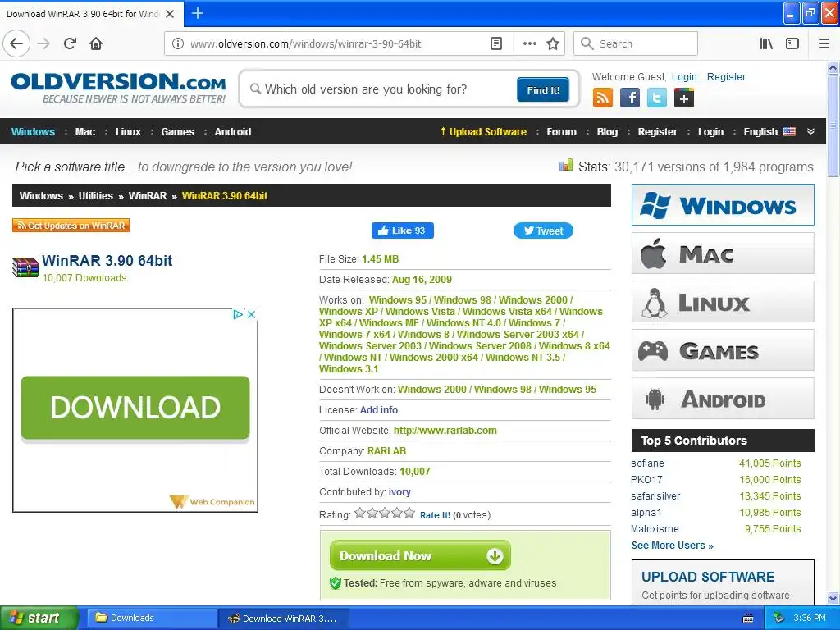This screenshot has width=840, height=630.
Task: Open the Android category sidebar banner
Action: click(x=723, y=399)
